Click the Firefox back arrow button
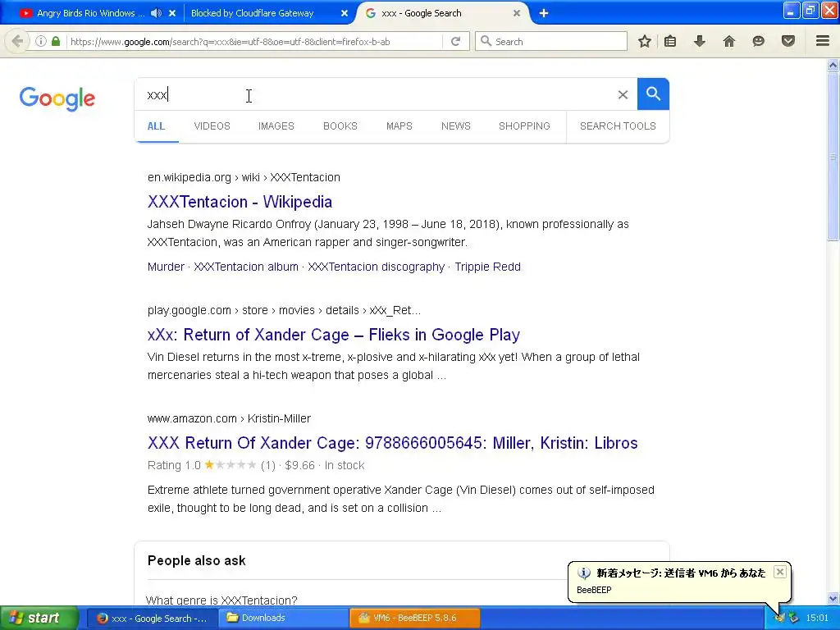Image resolution: width=840 pixels, height=630 pixels. [17, 41]
